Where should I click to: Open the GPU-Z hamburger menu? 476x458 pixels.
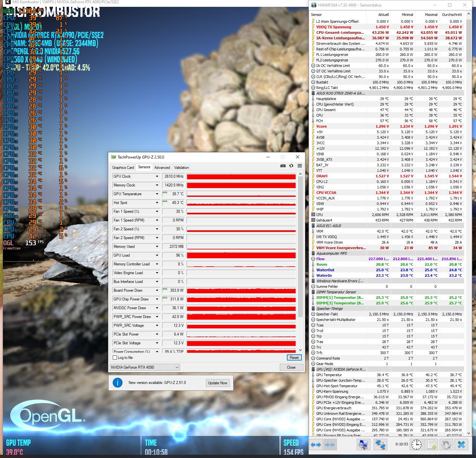tap(300, 166)
